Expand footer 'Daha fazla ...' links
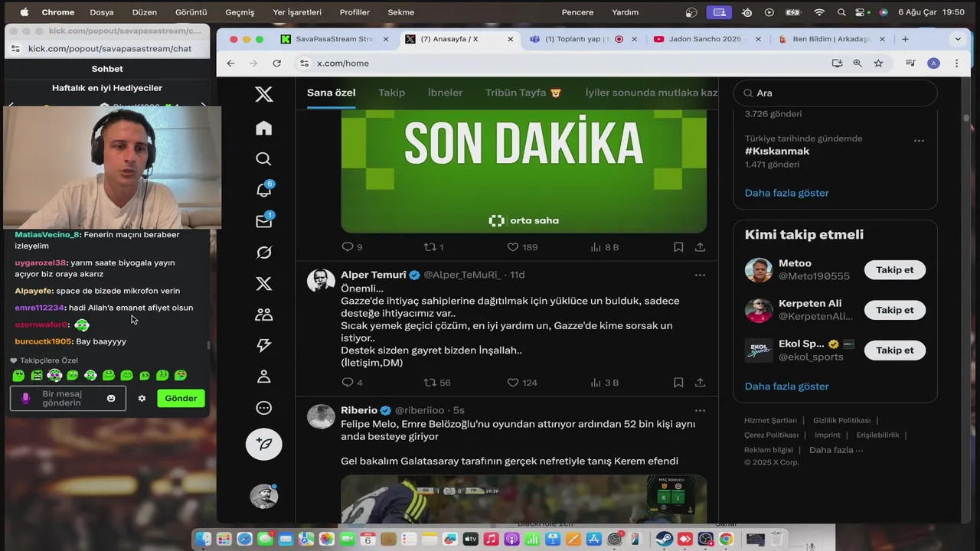This screenshot has width=980, height=551. [836, 450]
